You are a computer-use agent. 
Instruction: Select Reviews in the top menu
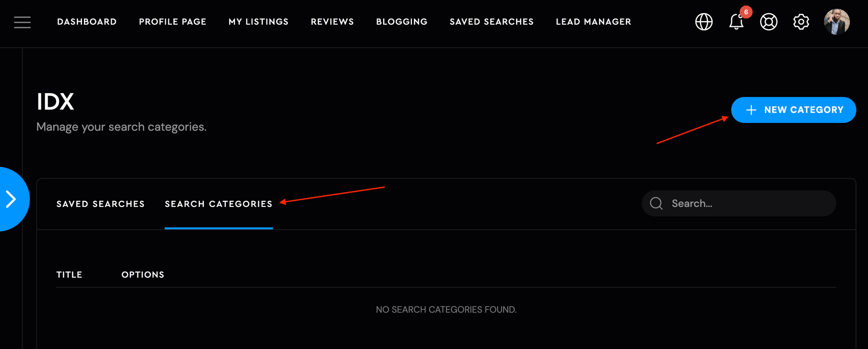(332, 22)
